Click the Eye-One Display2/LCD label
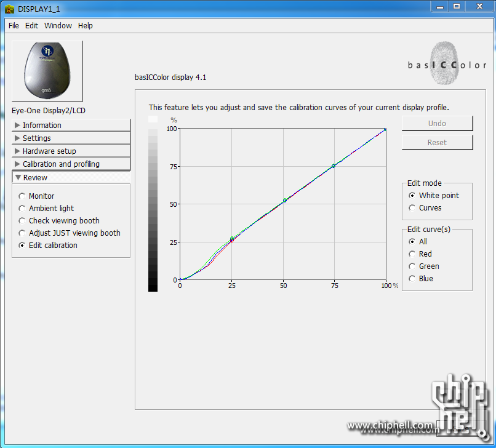The height and width of the screenshot is (448, 496). [x=49, y=111]
